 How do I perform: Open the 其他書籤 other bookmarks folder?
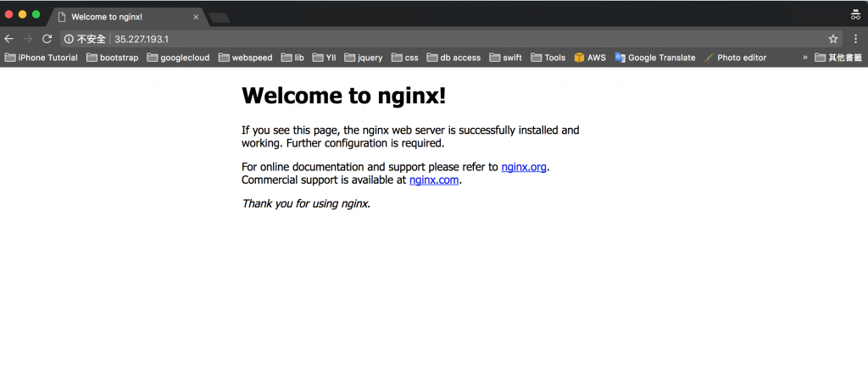click(838, 58)
